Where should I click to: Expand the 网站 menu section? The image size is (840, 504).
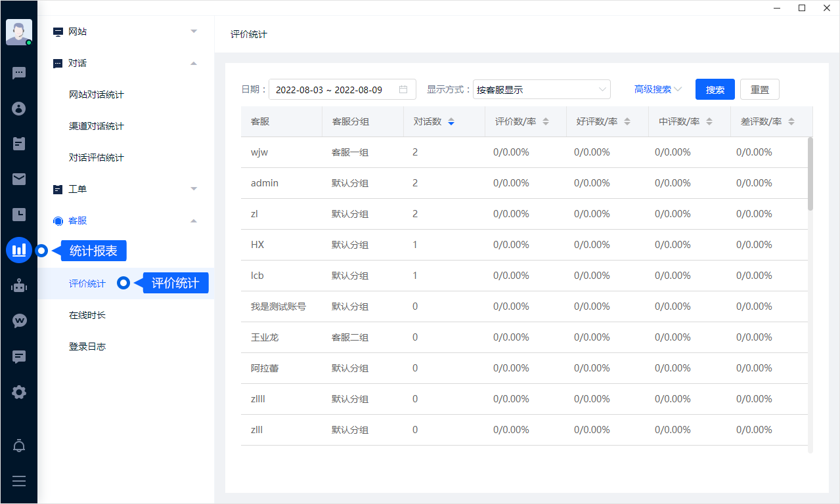click(125, 31)
